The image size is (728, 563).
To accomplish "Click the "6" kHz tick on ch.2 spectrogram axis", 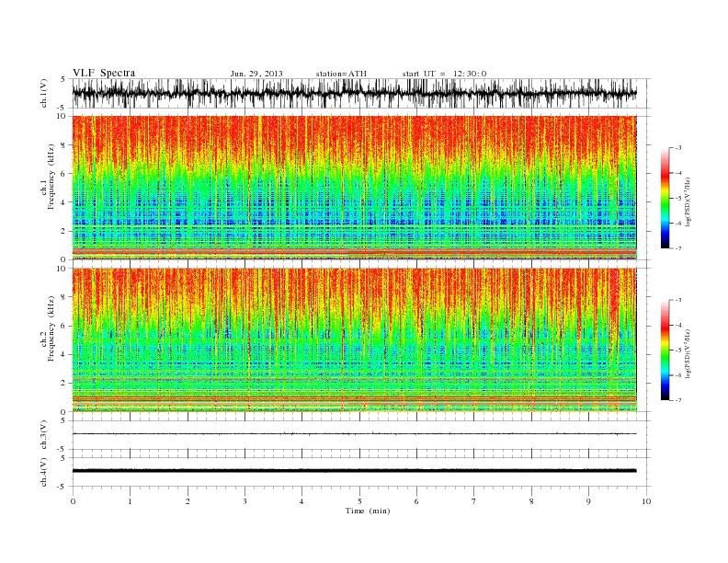I will point(63,326).
